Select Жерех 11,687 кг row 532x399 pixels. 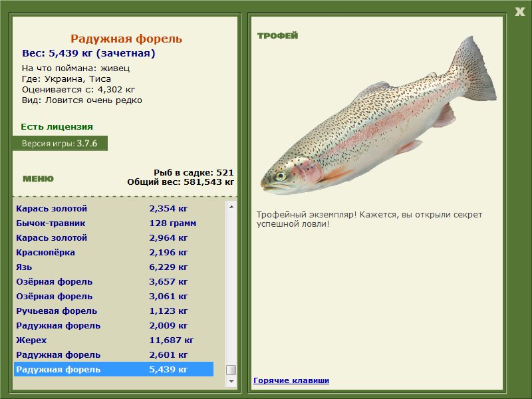[114, 340]
